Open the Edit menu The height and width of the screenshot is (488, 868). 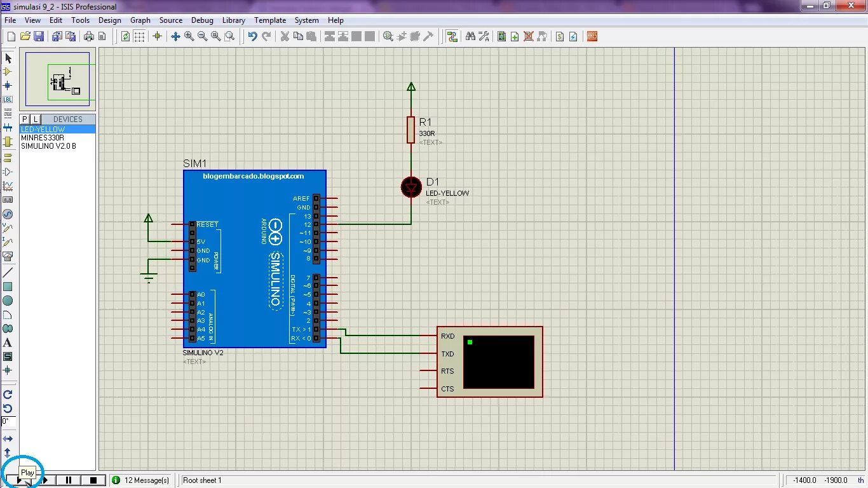56,20
